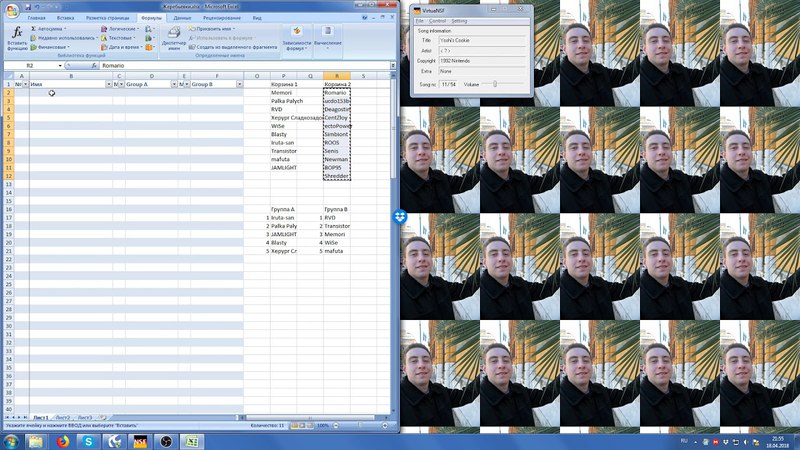Switch to Главная ribbon tab
The width and height of the screenshot is (800, 450).
36,18
